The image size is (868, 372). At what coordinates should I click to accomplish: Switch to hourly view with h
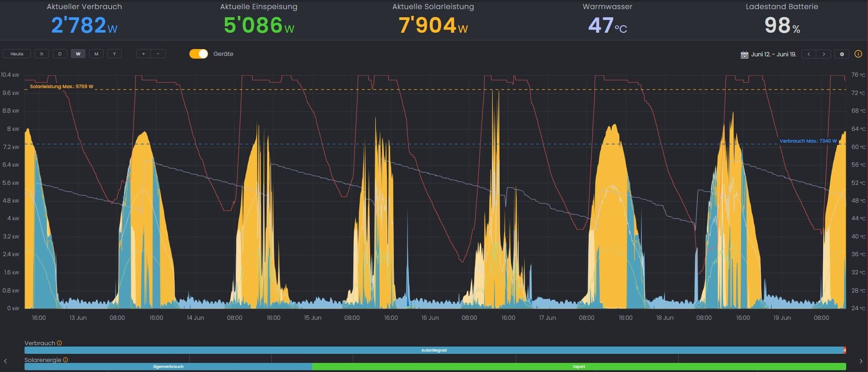[42, 54]
